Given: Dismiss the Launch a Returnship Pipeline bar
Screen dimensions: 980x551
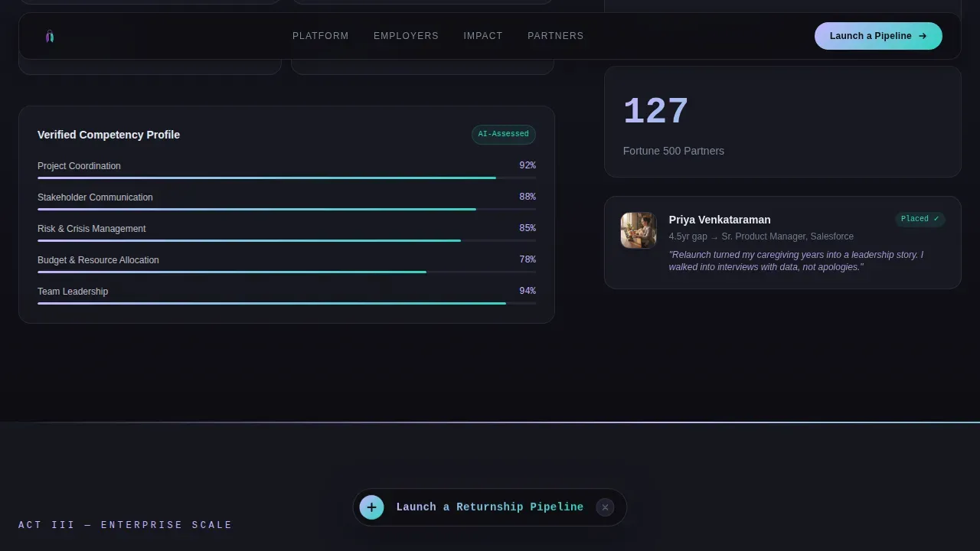Looking at the screenshot, I should tap(605, 507).
